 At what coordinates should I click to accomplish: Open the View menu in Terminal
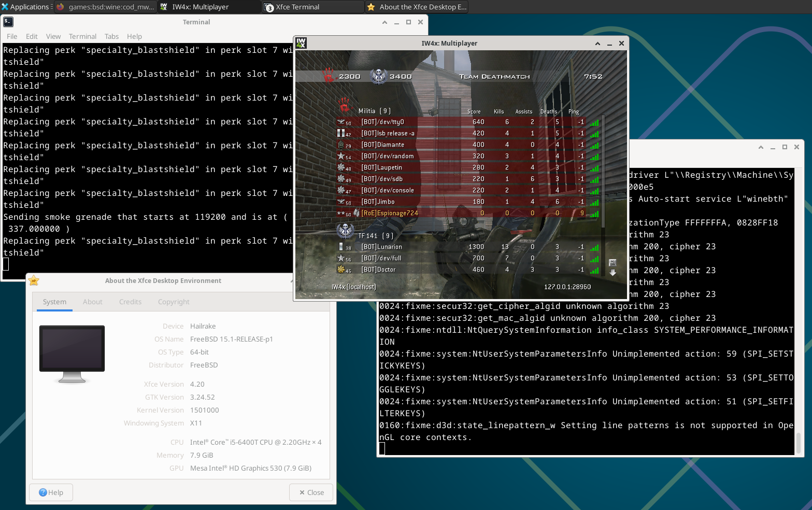(x=53, y=36)
